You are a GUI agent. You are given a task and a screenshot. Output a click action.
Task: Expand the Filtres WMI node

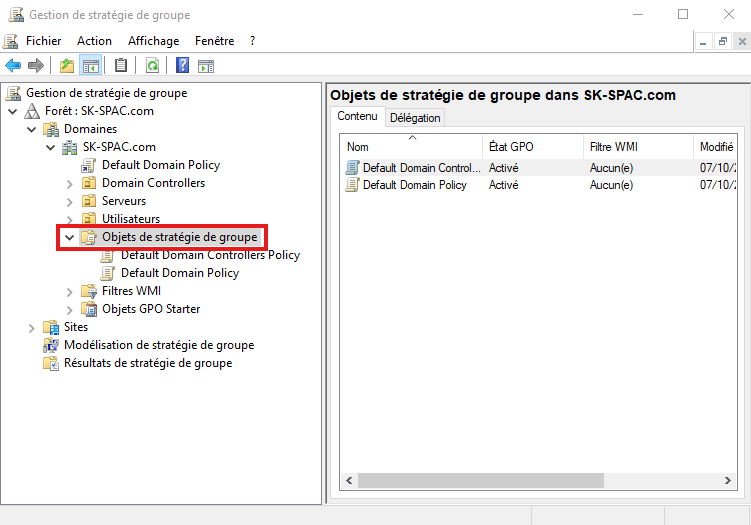point(69,292)
